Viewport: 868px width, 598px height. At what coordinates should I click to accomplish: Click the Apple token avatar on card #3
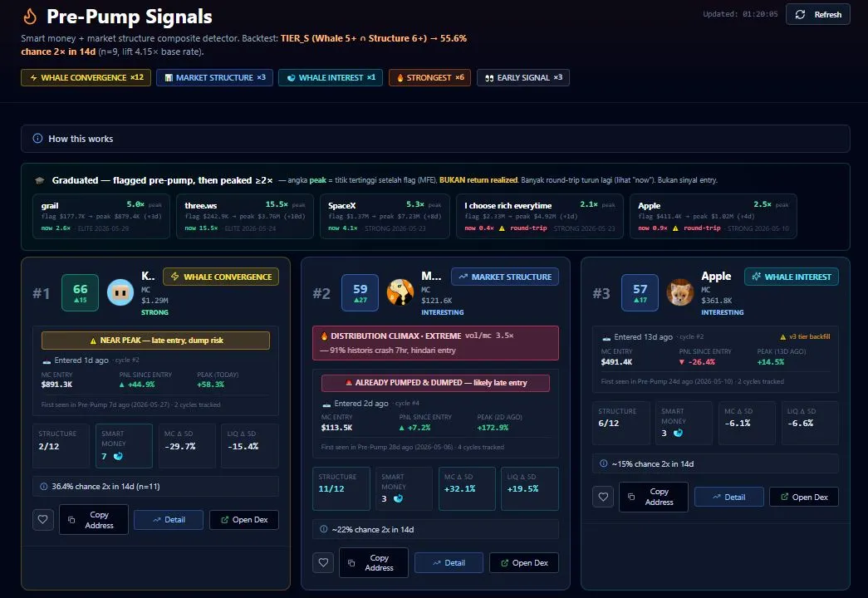(x=679, y=292)
